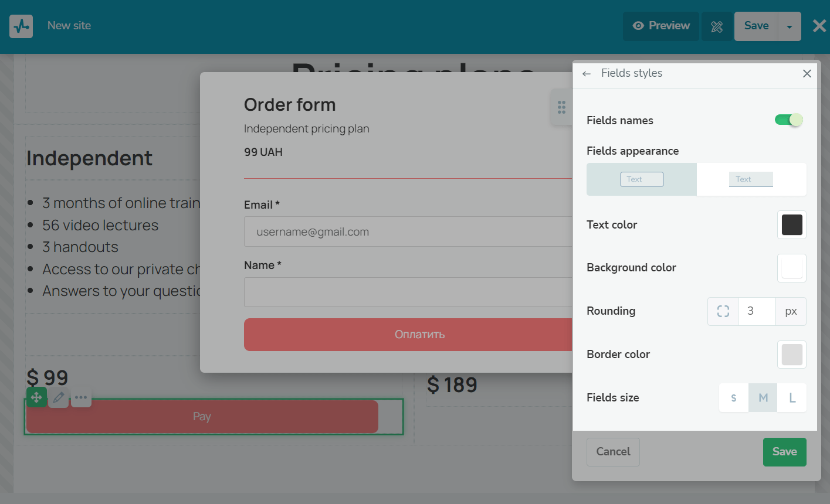
Task: Toggle the Fields names switch
Action: tap(788, 120)
